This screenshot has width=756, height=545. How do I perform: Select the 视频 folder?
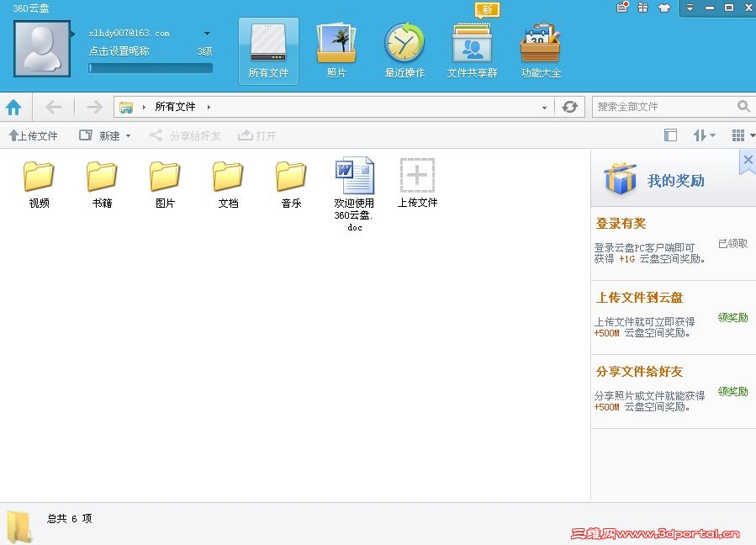click(x=39, y=185)
